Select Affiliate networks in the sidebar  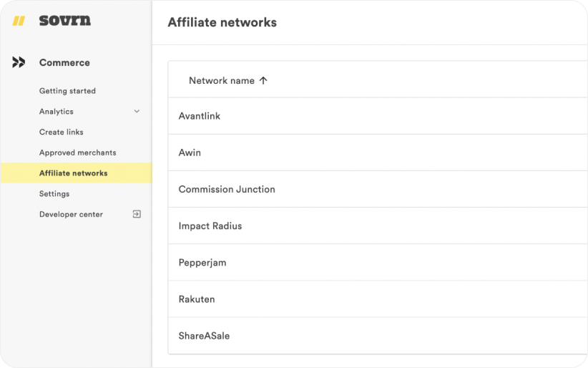tap(77, 173)
